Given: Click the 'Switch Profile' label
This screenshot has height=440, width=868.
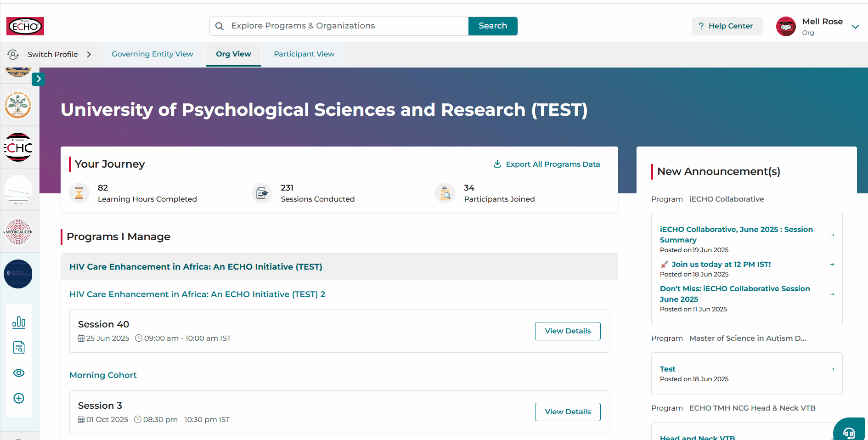Looking at the screenshot, I should pyautogui.click(x=53, y=54).
